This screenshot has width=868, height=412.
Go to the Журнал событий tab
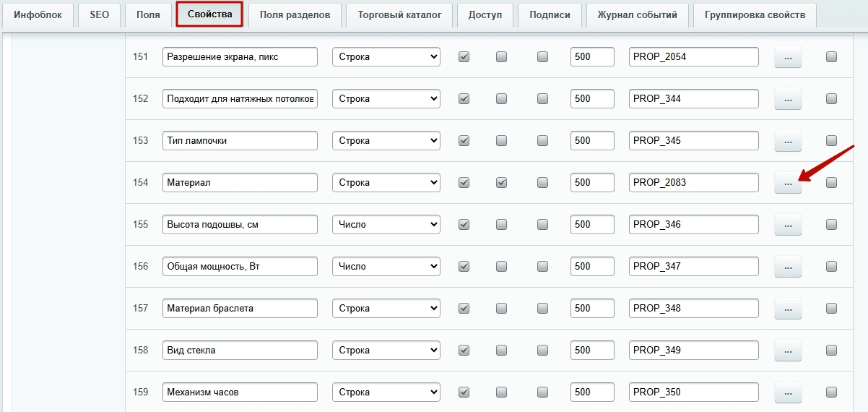point(637,14)
